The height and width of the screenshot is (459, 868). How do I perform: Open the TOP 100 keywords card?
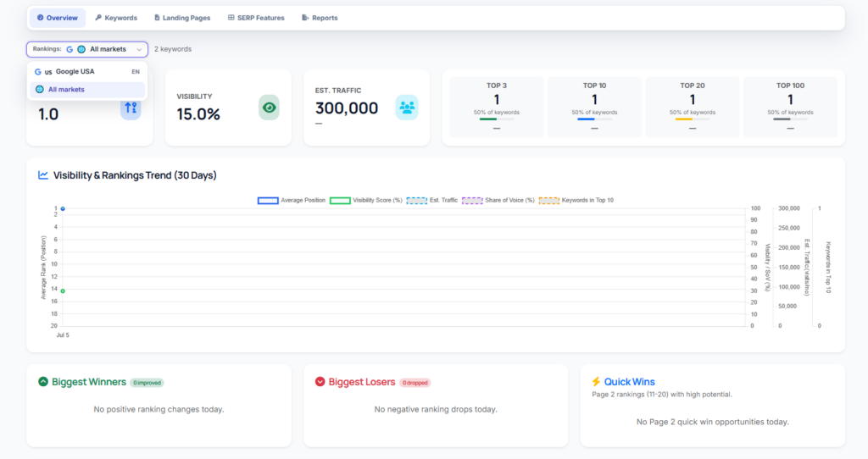coord(791,108)
